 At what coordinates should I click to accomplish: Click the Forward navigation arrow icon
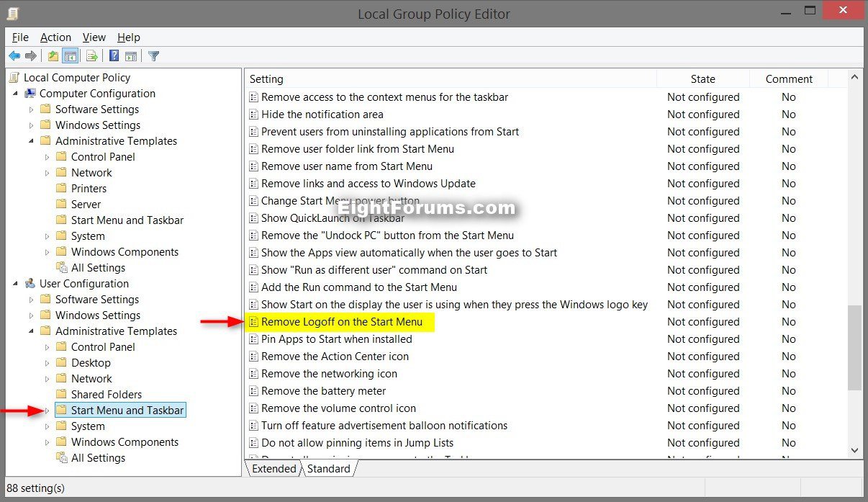point(30,55)
